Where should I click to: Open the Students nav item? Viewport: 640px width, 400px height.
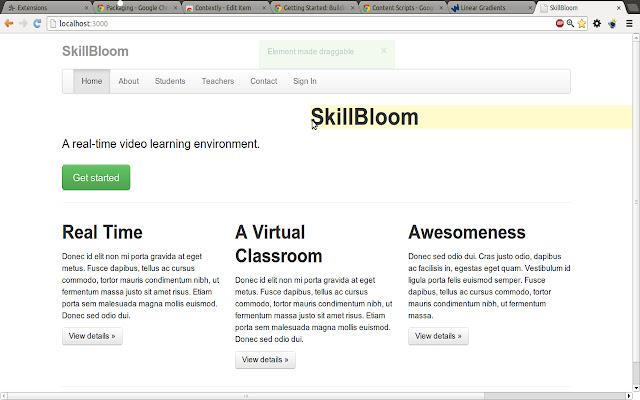coord(170,81)
